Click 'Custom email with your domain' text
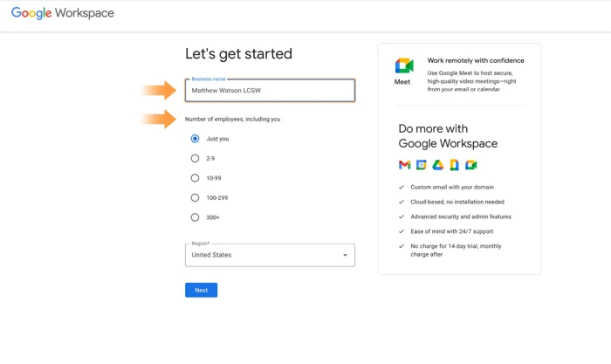611x364 pixels. pyautogui.click(x=452, y=187)
